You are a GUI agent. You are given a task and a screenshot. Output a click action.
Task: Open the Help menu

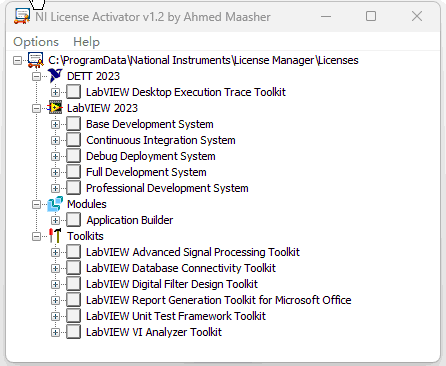pos(86,42)
